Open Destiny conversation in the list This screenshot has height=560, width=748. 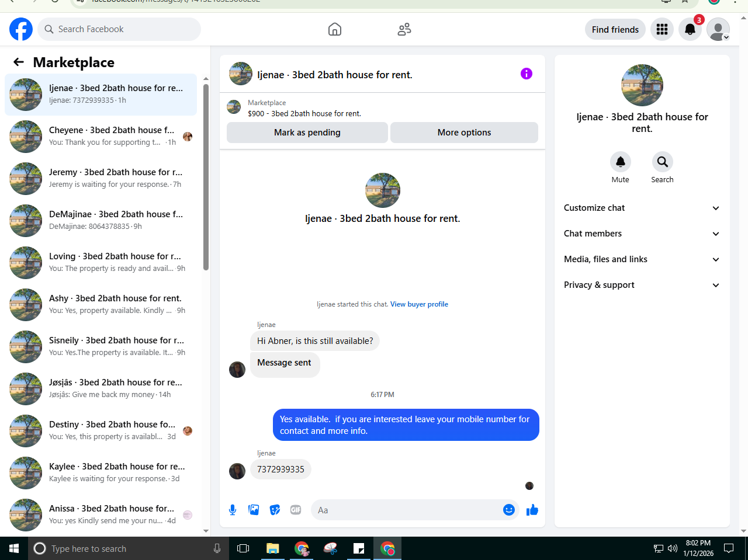point(101,431)
